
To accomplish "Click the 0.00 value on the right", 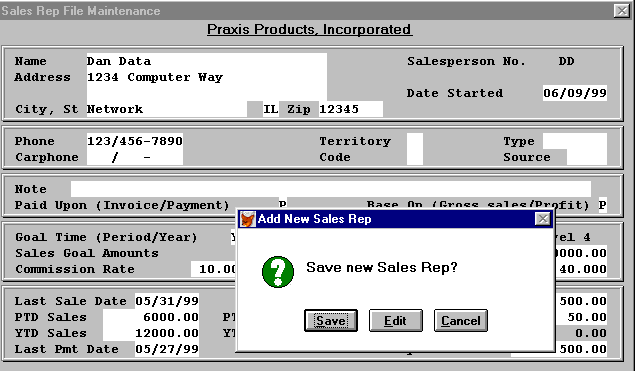I will (x=591, y=333).
